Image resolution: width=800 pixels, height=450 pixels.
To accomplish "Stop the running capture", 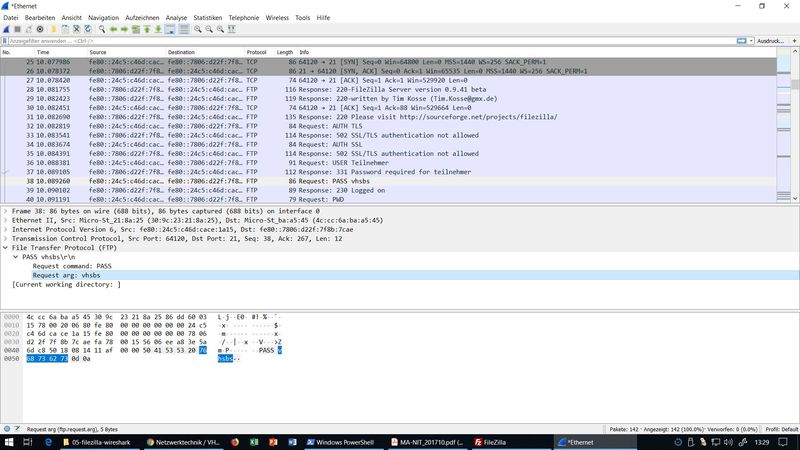I will 17,29.
